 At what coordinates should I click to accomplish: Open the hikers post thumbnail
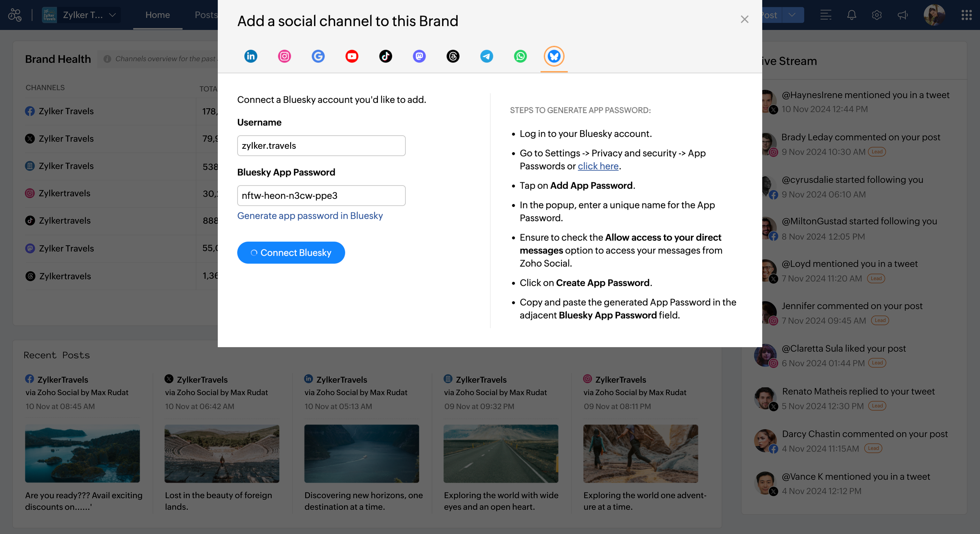click(x=641, y=454)
